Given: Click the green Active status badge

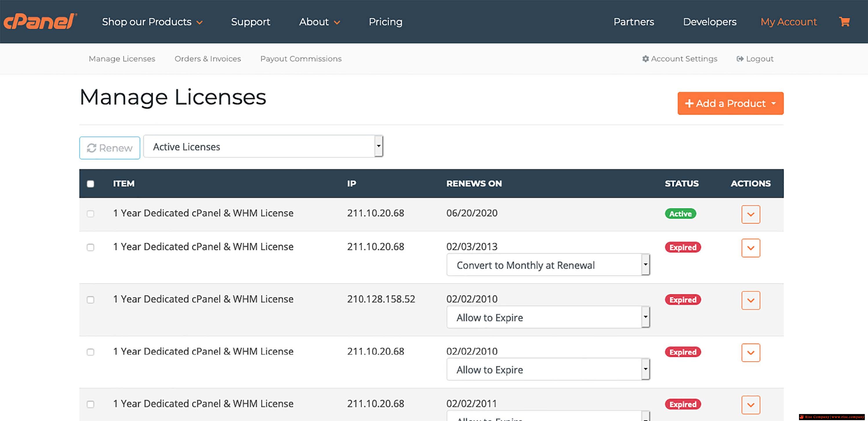Looking at the screenshot, I should 680,214.
